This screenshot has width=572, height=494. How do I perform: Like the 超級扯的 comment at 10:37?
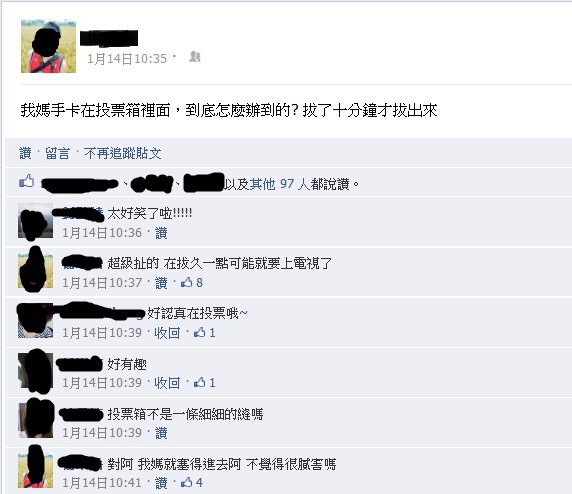click(161, 283)
